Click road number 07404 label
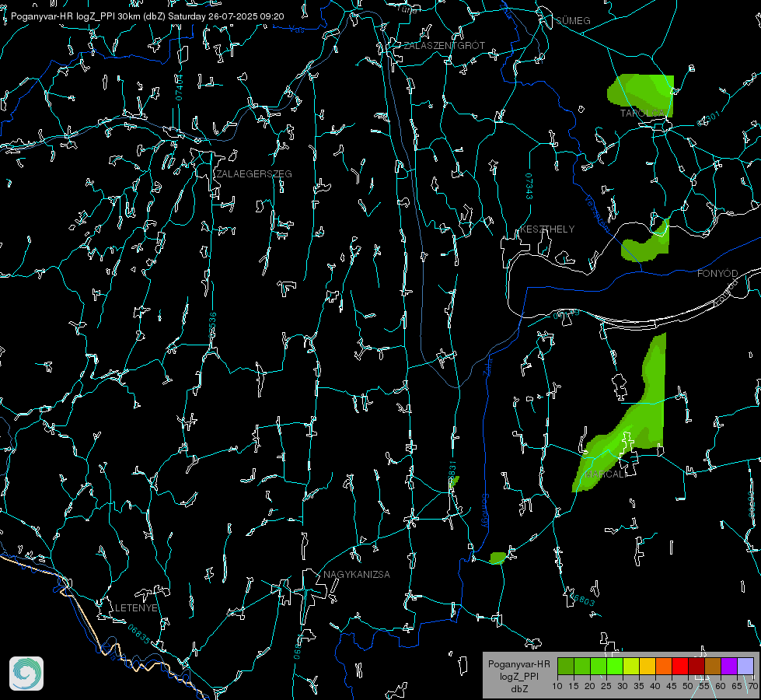The height and width of the screenshot is (700, 761). [180, 87]
